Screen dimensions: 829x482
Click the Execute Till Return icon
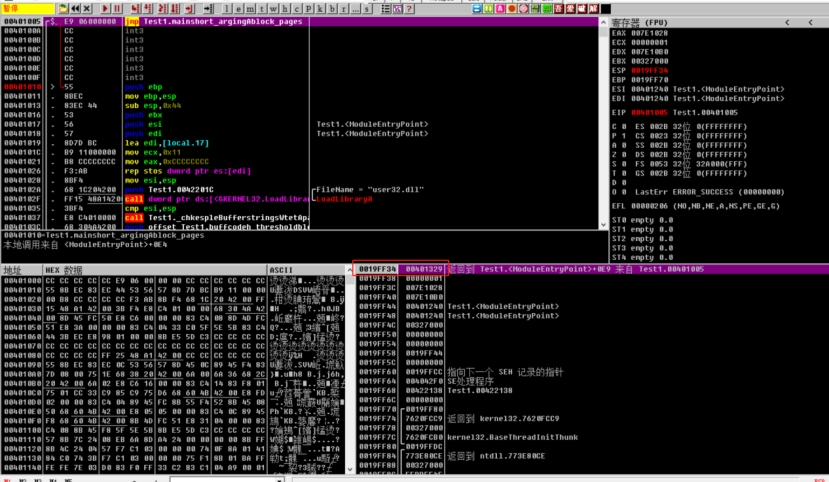point(189,9)
